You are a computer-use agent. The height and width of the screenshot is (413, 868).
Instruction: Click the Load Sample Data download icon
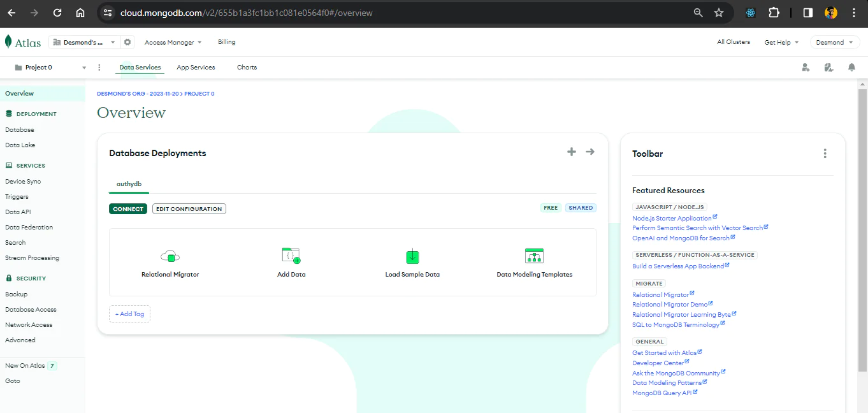412,256
